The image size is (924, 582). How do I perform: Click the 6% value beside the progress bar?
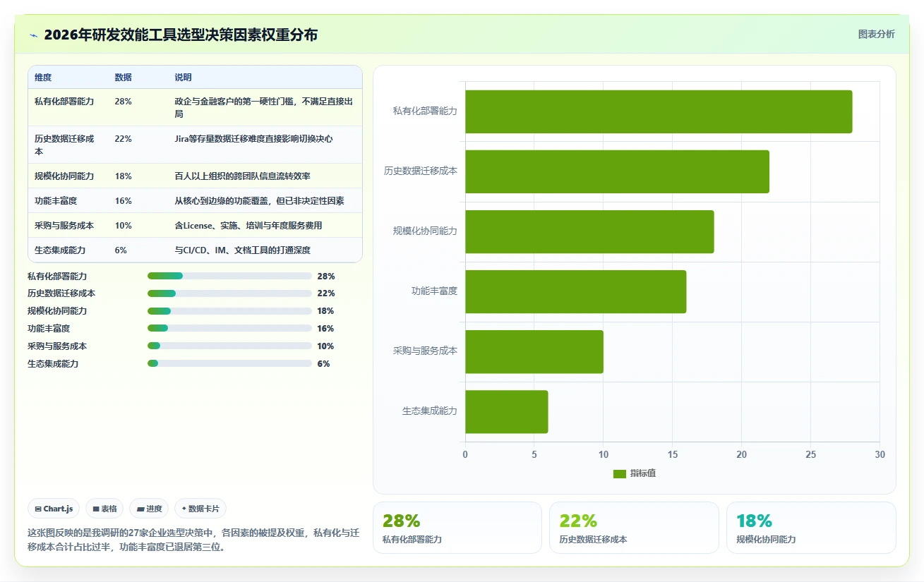coord(323,364)
